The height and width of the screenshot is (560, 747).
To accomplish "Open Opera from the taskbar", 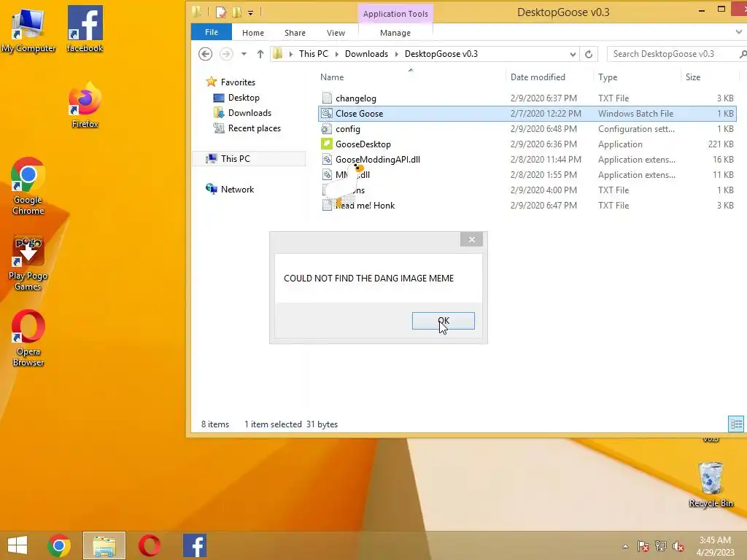I will click(149, 545).
